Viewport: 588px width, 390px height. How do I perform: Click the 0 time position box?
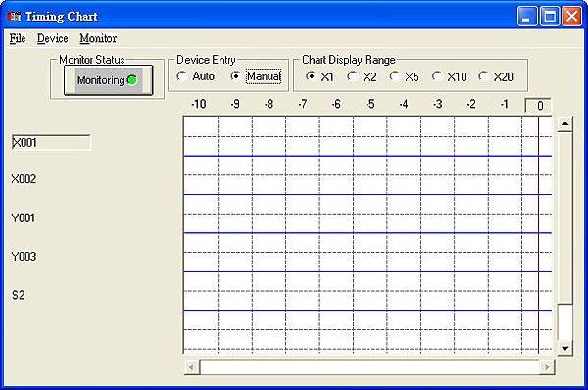click(x=538, y=106)
